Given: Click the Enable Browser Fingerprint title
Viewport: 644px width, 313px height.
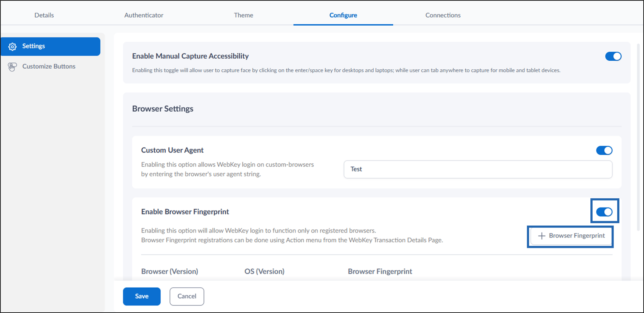Looking at the screenshot, I should (185, 212).
